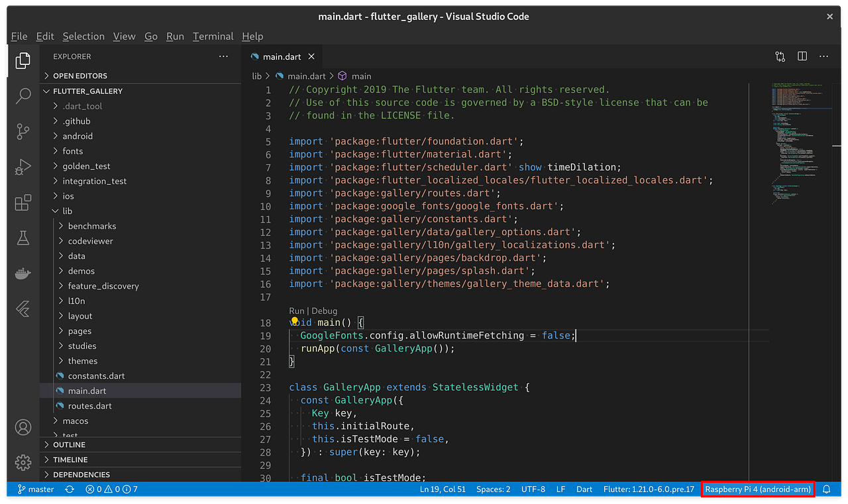Open the Source Control view
Screen dimensions: 848x504
pyautogui.click(x=23, y=131)
